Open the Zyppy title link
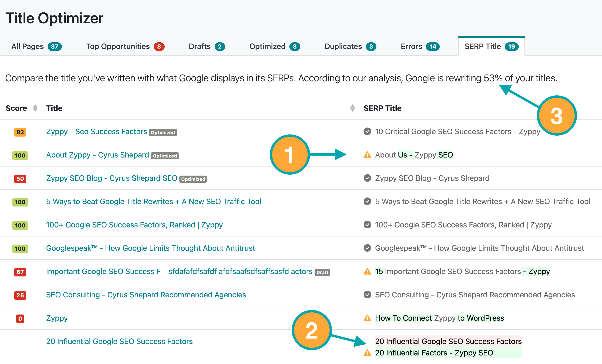 pyautogui.click(x=57, y=318)
